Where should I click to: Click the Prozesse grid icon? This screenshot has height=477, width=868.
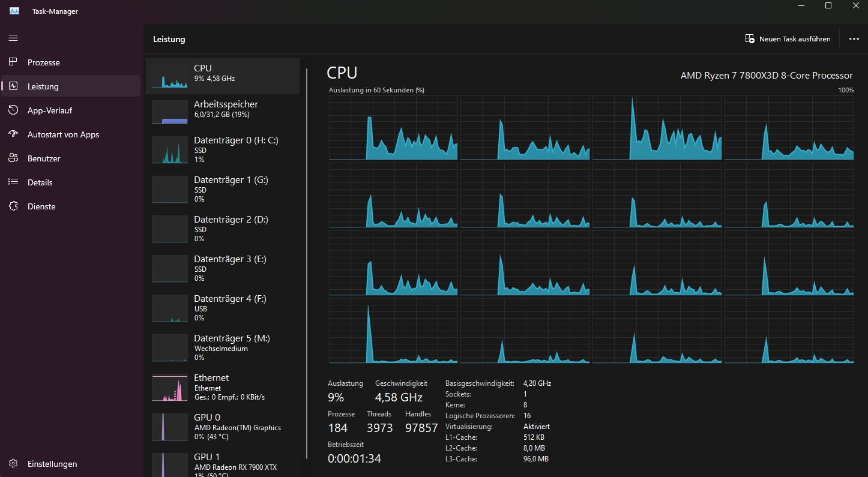click(13, 62)
